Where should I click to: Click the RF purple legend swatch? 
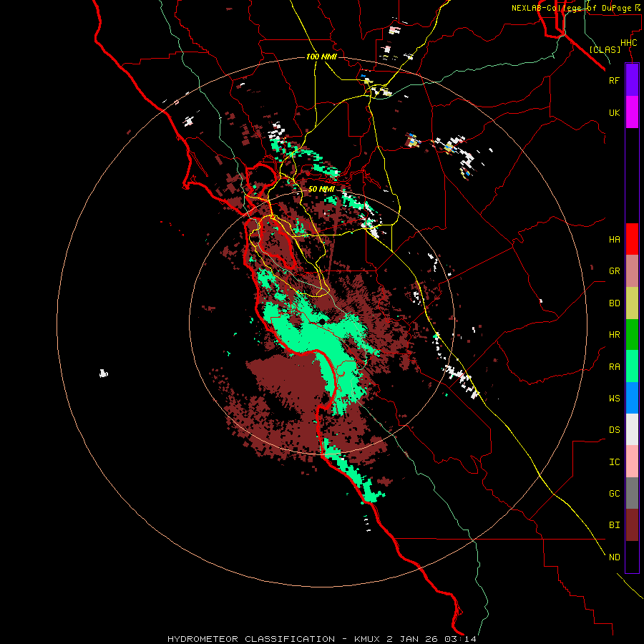632,80
